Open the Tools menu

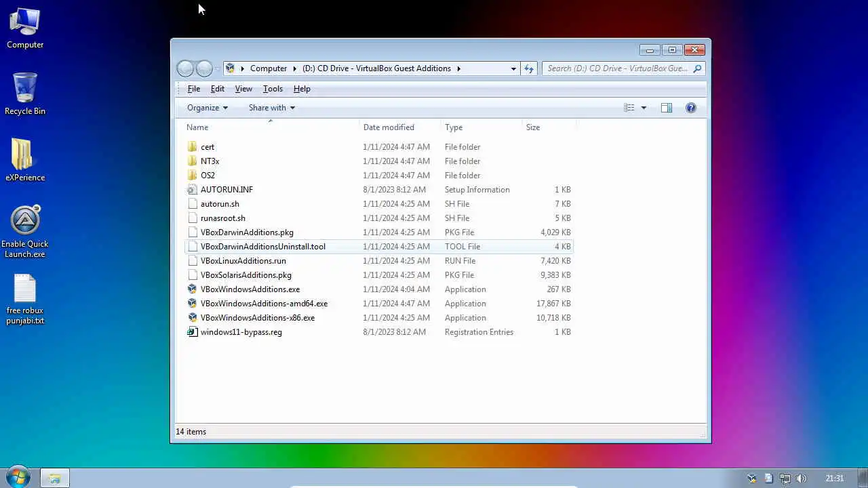click(273, 89)
